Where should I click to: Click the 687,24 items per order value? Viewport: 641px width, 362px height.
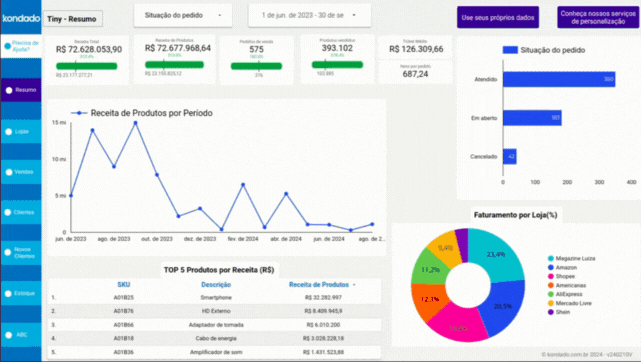tap(415, 74)
